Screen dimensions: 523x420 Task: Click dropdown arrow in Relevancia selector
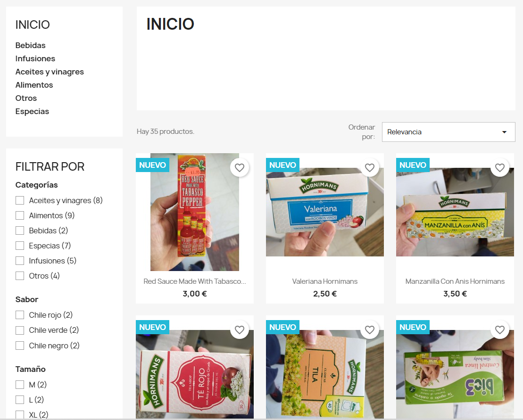click(504, 132)
